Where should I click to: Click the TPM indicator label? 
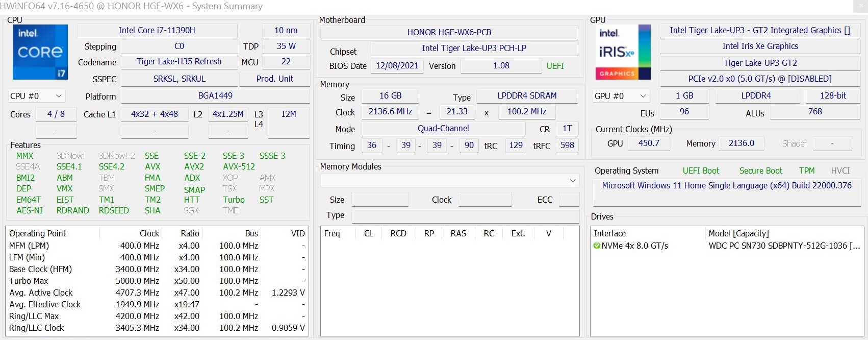pos(807,171)
